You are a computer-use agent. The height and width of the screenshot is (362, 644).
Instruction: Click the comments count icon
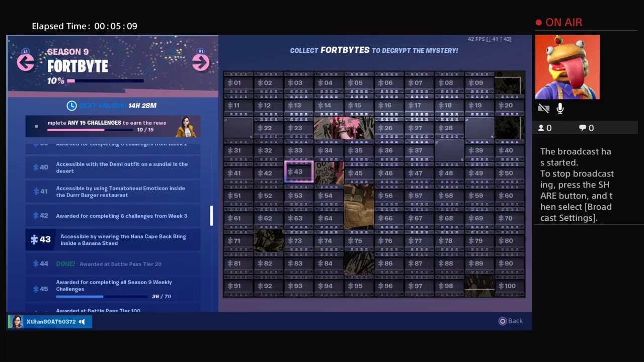click(x=583, y=128)
